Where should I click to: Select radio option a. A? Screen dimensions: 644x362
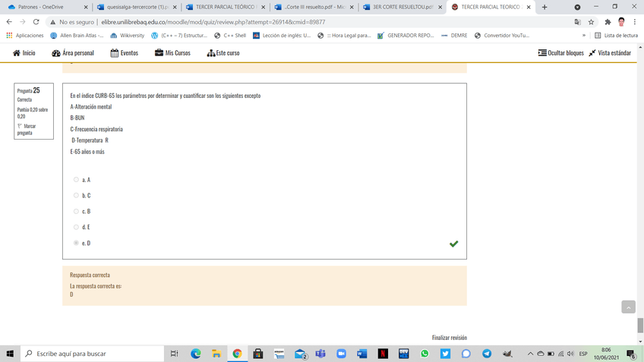(76, 179)
